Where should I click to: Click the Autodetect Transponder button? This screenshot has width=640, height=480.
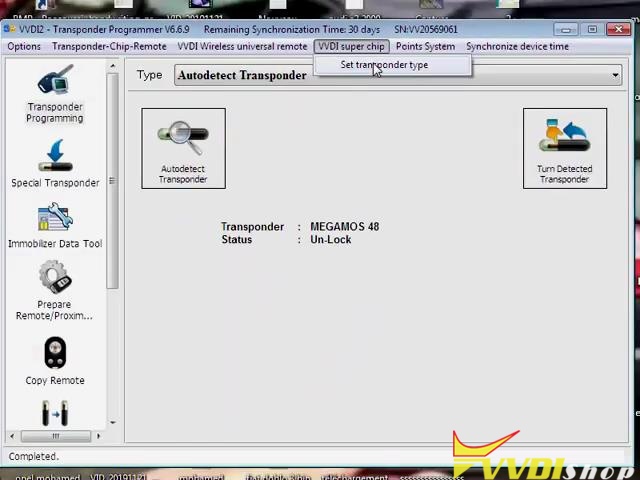click(x=183, y=149)
